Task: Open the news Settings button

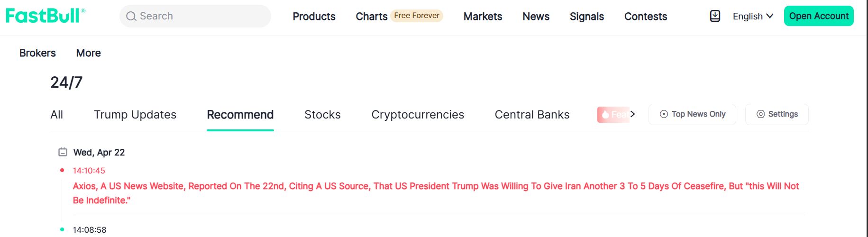Action: click(x=777, y=114)
